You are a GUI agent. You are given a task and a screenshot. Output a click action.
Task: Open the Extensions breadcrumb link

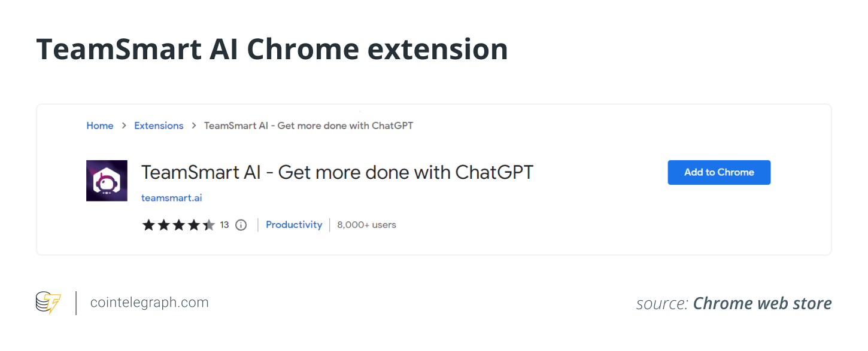tap(159, 126)
